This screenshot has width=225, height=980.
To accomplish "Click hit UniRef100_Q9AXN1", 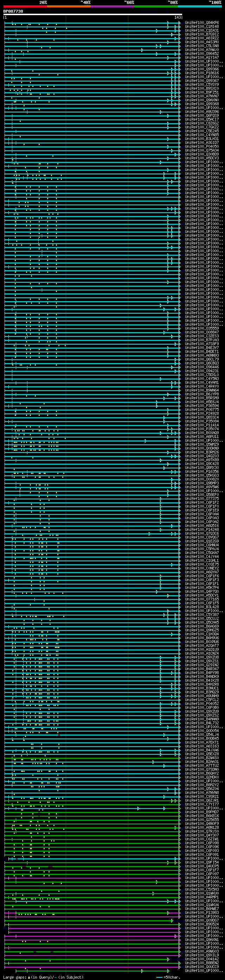I will [x=202, y=940].
